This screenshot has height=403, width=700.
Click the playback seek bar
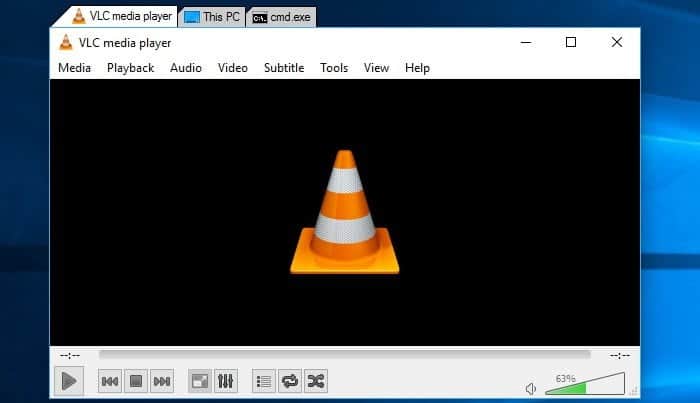pyautogui.click(x=345, y=355)
